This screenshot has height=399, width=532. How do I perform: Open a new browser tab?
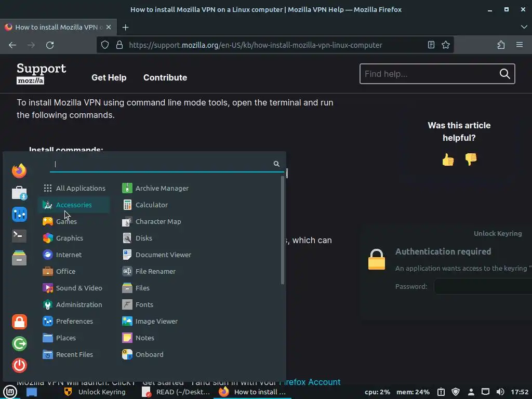coord(126,27)
